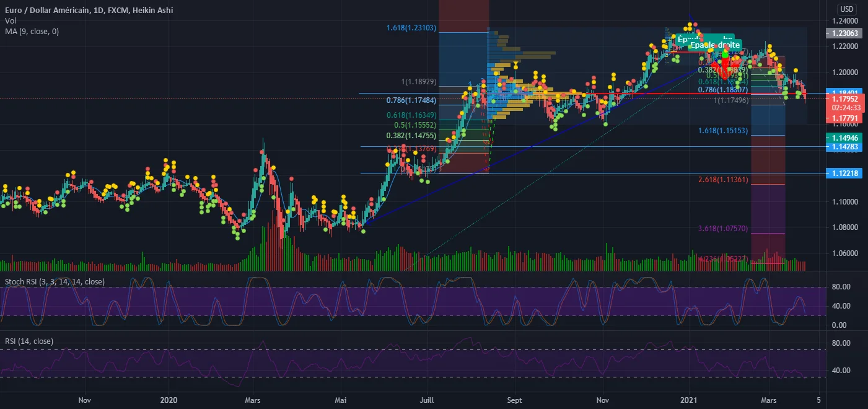868x409 pixels.
Task: Click the Juill label on time axis
Action: coord(428,400)
